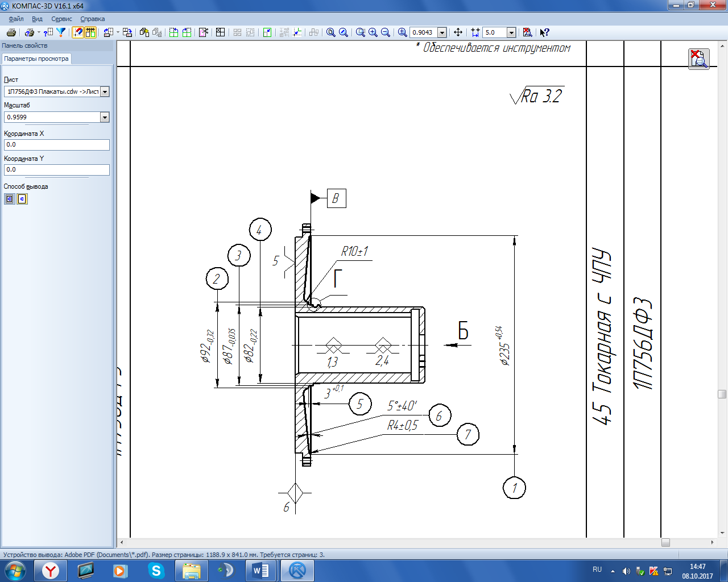Open Yandex browser from the taskbar
This screenshot has width=728, height=582.
(51, 571)
